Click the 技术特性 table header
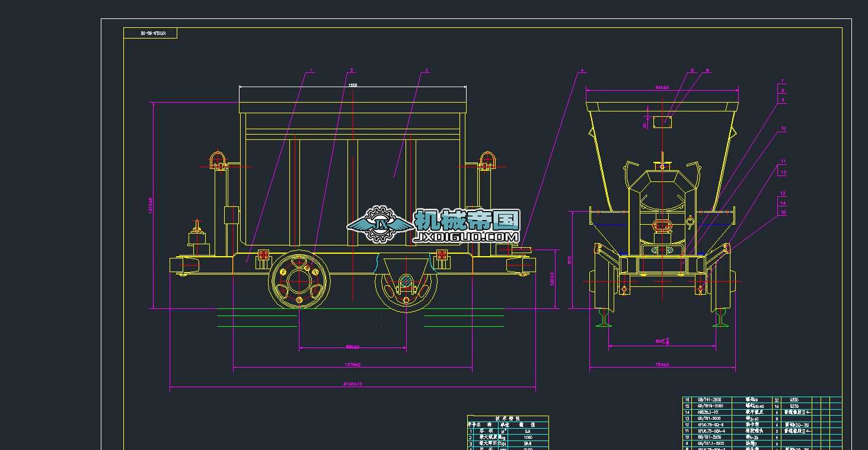Image resolution: width=868 pixels, height=450 pixels. tap(508, 418)
